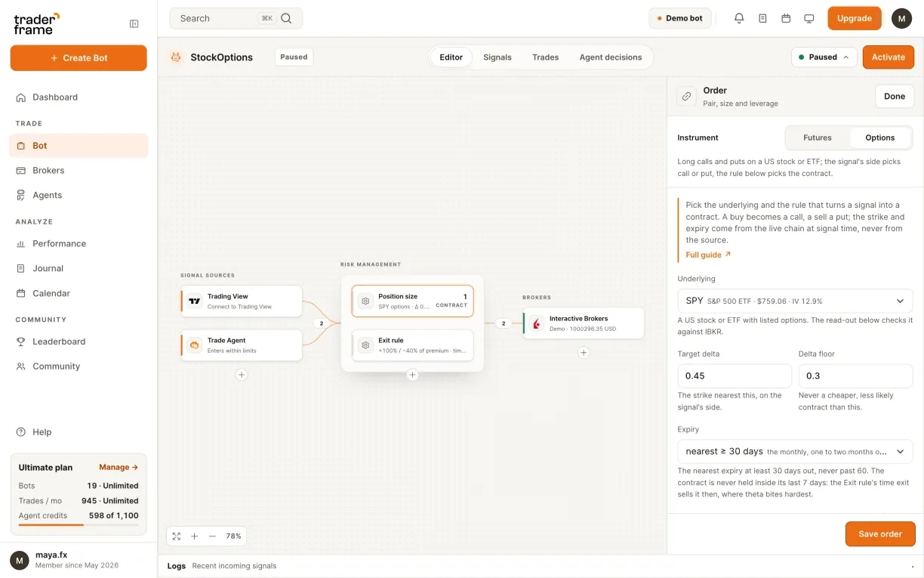924x578 pixels.
Task: Click the maya.fx profile avatar
Action: [x=20, y=560]
